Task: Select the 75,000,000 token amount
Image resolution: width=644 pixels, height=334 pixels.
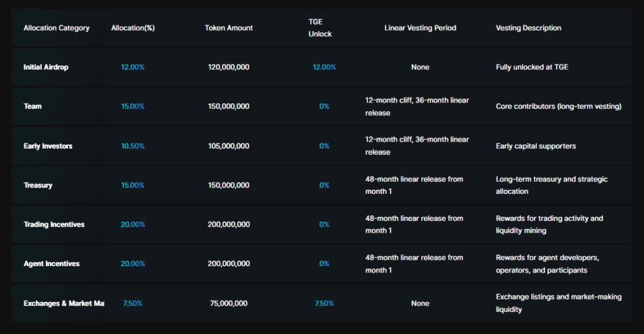Action: (229, 303)
